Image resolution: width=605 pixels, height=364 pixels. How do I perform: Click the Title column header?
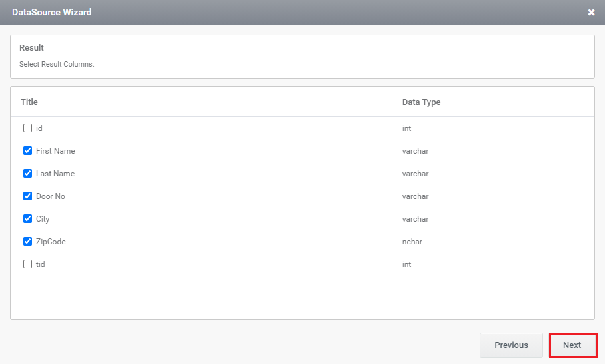tap(29, 102)
